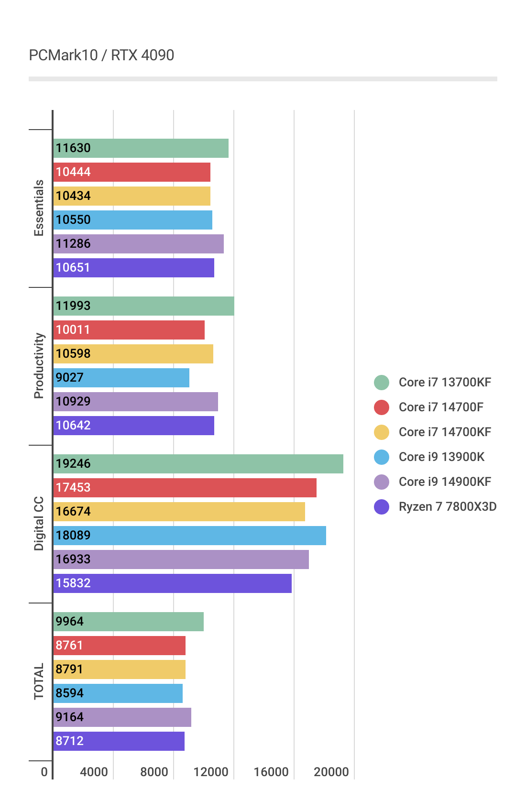
Task: Click the 20000 x-axis tick label
Action: point(331,772)
